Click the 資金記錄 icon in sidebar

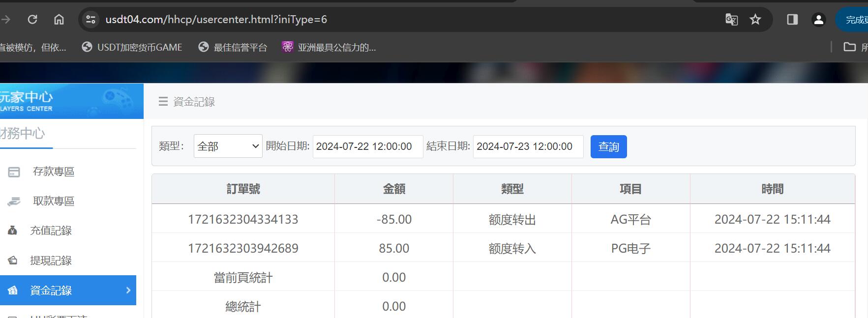(x=13, y=290)
